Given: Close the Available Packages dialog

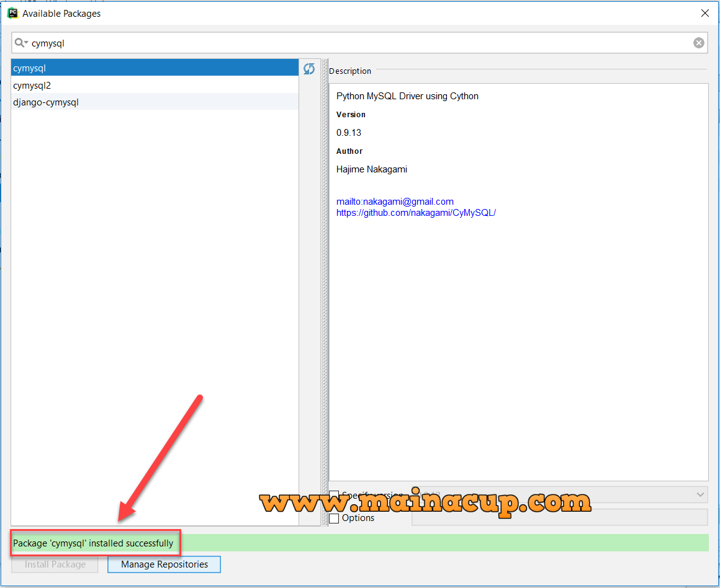Looking at the screenshot, I should (705, 13).
